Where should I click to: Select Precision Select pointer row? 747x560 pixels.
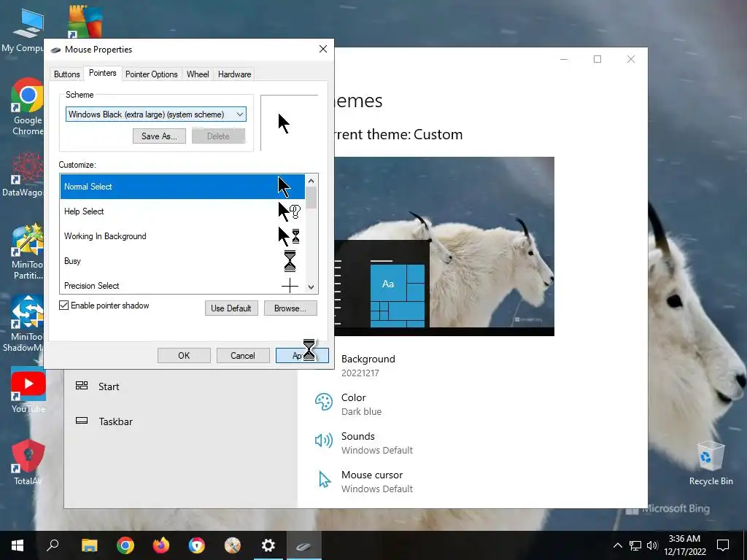click(x=182, y=285)
